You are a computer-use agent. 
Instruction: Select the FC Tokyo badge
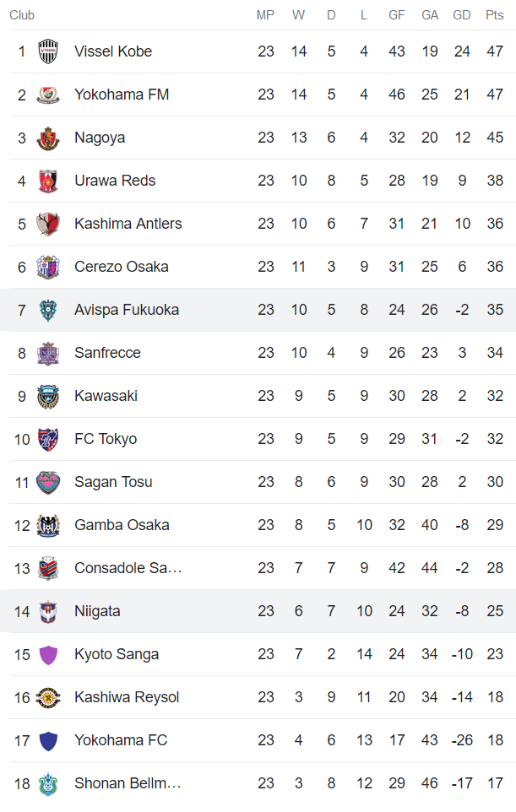(47, 439)
